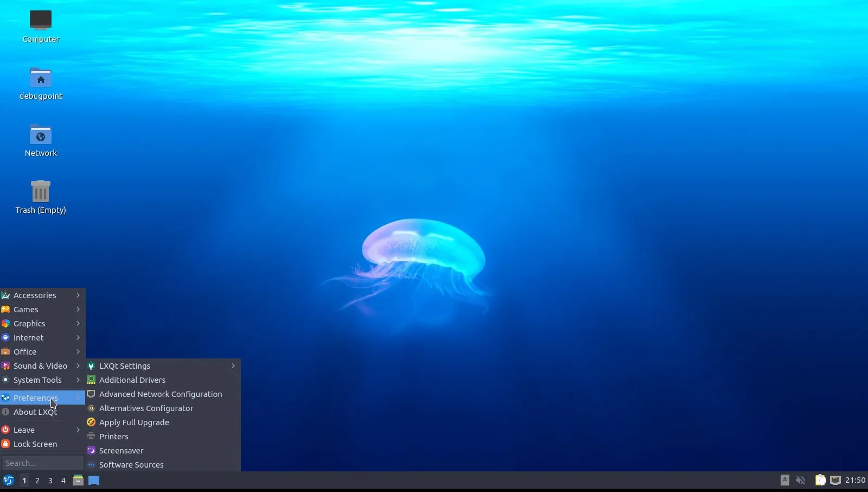Open the PCManFM file manager from the taskbar
This screenshot has height=492, width=868.
tap(78, 481)
